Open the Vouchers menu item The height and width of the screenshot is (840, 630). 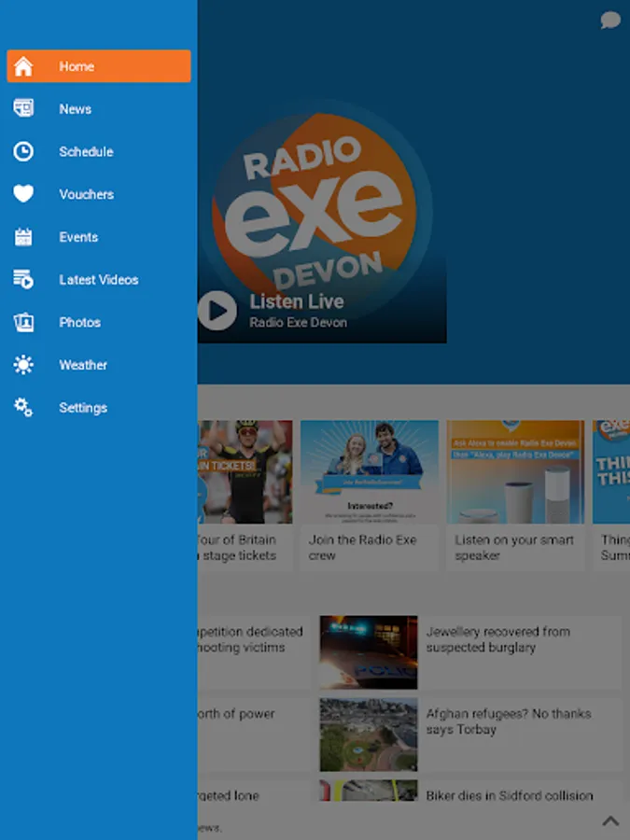click(99, 194)
